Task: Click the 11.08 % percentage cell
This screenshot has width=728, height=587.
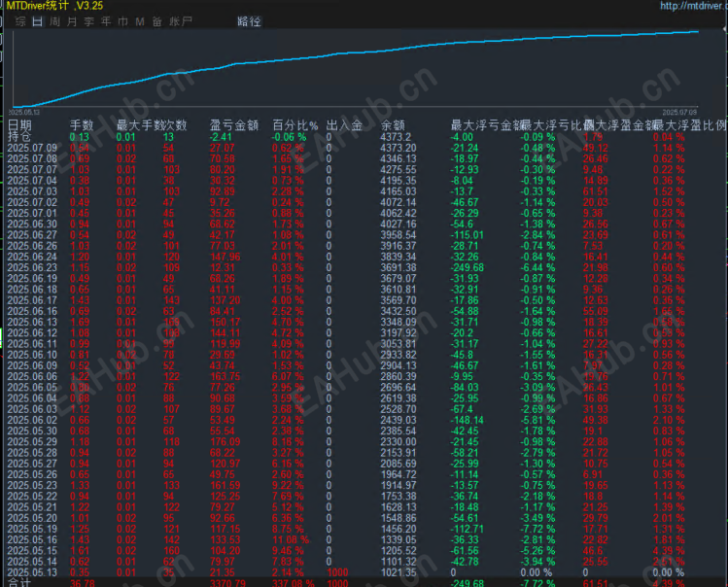Action: 291,539
